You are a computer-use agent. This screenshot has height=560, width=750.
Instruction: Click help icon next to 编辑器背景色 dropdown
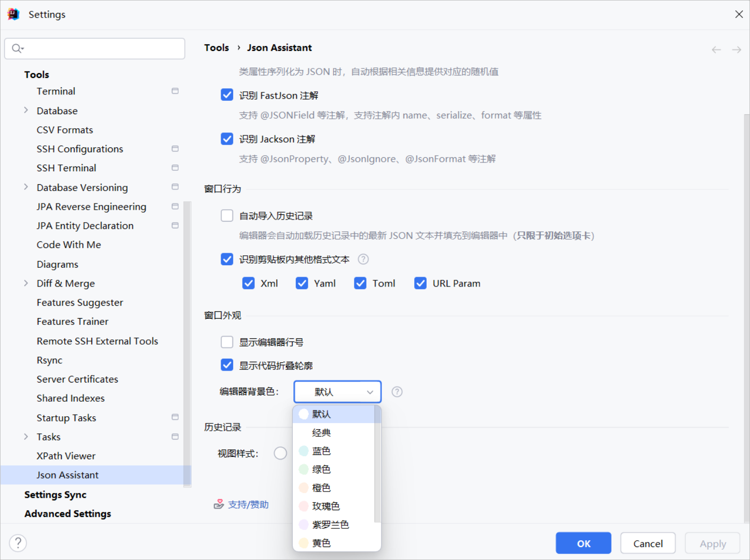coord(397,392)
